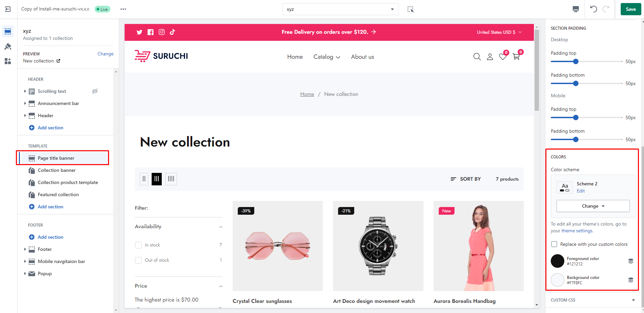
Task: Open the App embeds sidebar icon
Action: click(x=8, y=61)
